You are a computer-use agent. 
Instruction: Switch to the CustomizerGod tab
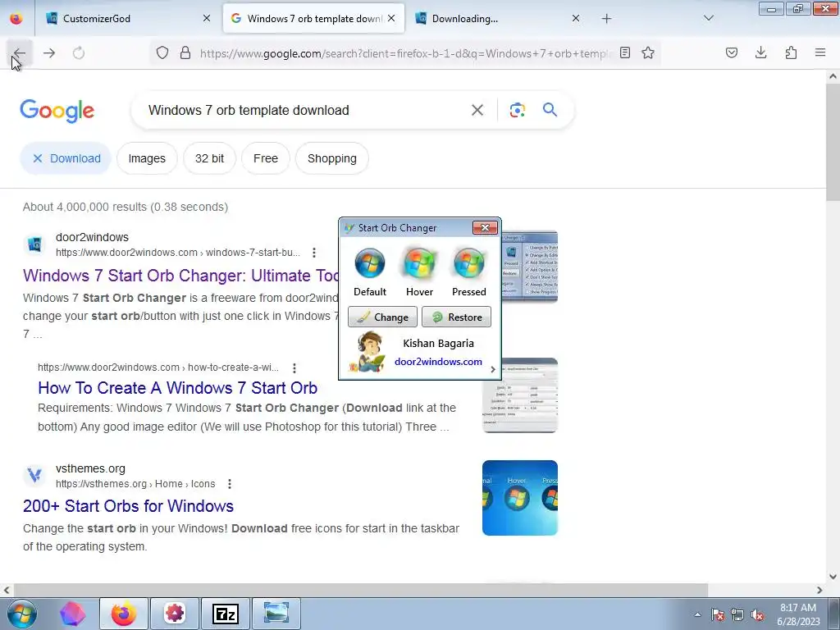pos(128,19)
